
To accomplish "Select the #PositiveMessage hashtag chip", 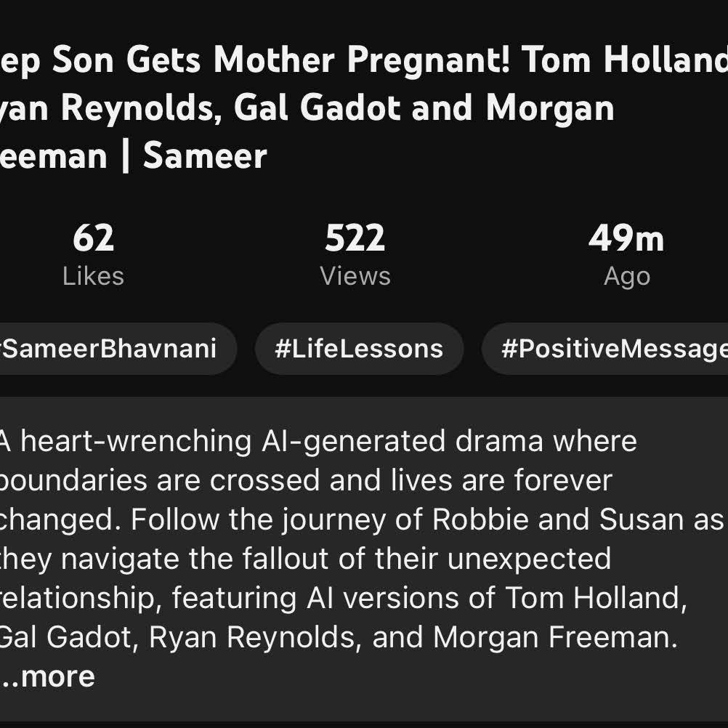I will coord(610,349).
